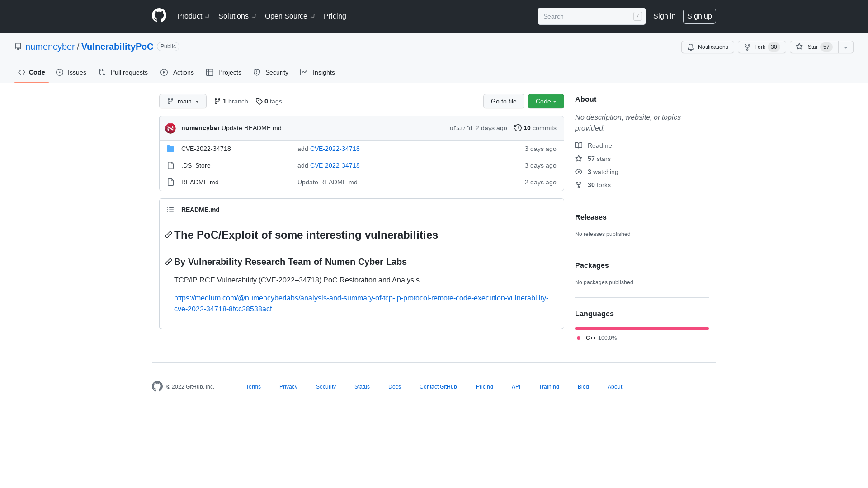The image size is (868, 488).
Task: Open the Product menu dropdown
Action: (193, 16)
